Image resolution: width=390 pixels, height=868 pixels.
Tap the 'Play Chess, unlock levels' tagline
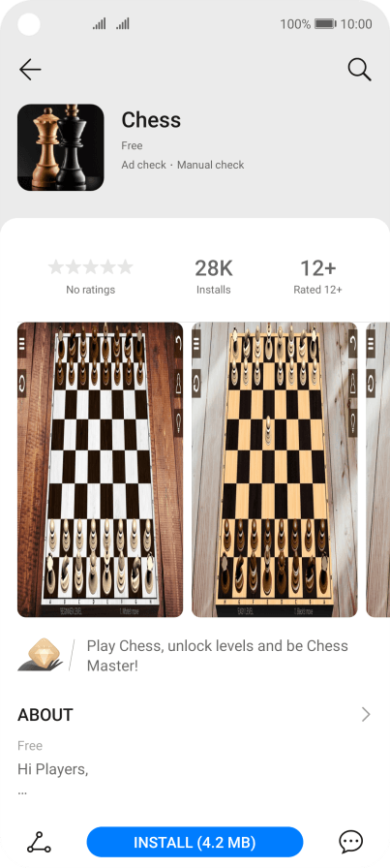[218, 656]
